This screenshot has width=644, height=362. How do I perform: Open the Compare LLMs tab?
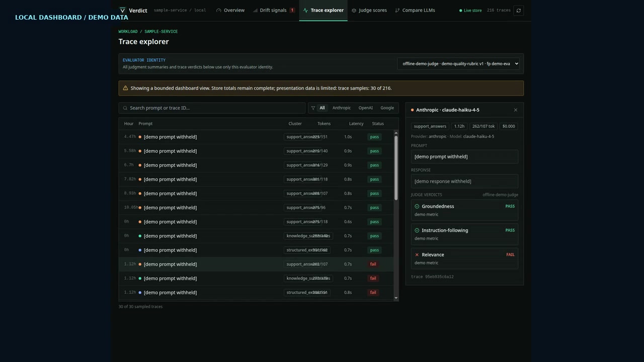point(415,10)
